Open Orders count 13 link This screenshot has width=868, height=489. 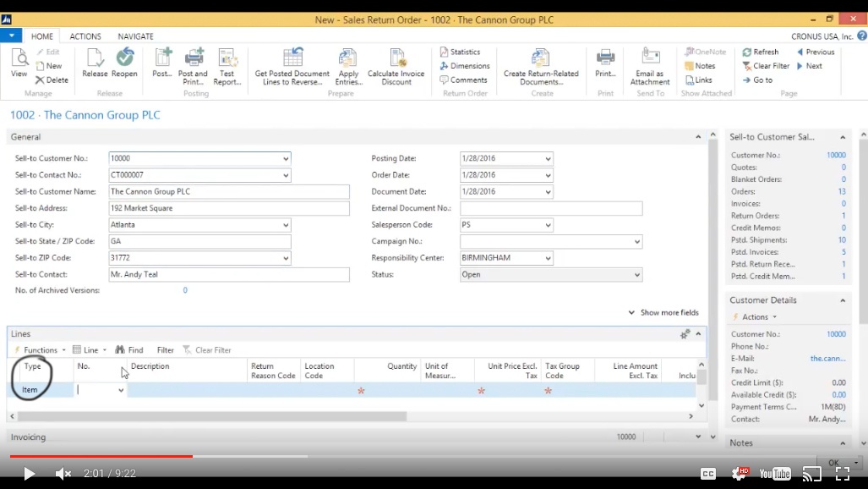pos(842,192)
